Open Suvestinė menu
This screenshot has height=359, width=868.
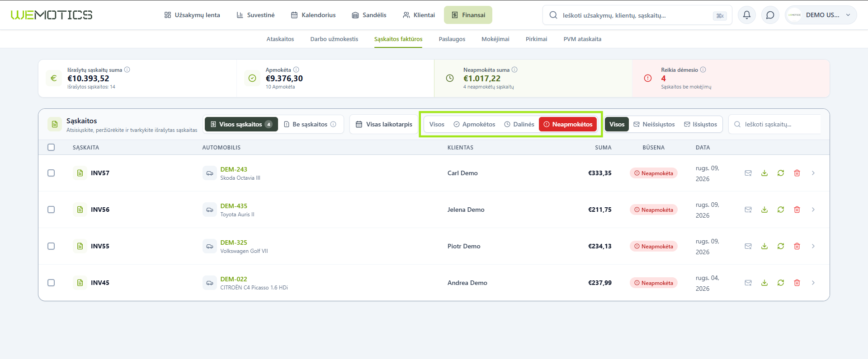[255, 15]
